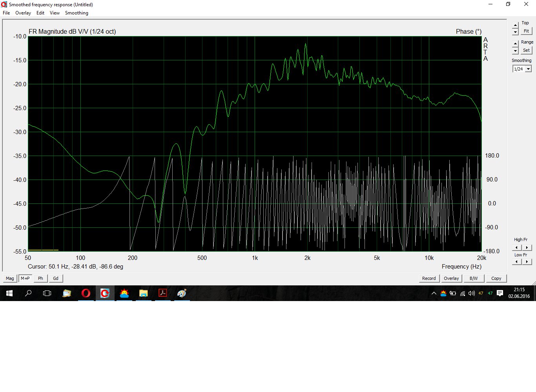536x392 pixels.
Task: Open the Windows Explorer folder-window taskbar icon
Action: click(x=67, y=293)
